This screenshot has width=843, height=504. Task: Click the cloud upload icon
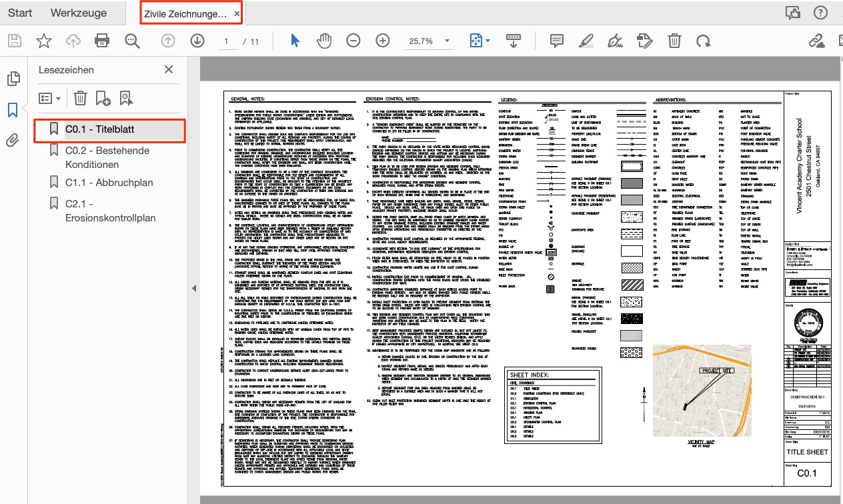(73, 41)
